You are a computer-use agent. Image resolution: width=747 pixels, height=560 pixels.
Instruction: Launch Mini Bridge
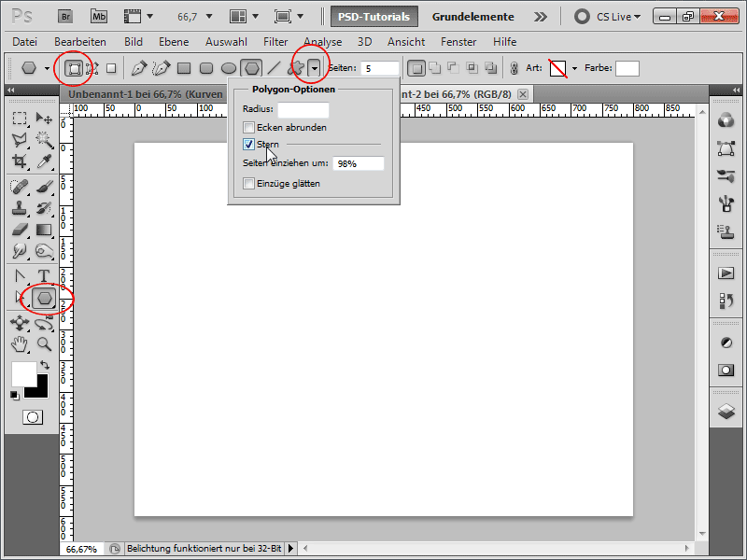click(x=99, y=17)
